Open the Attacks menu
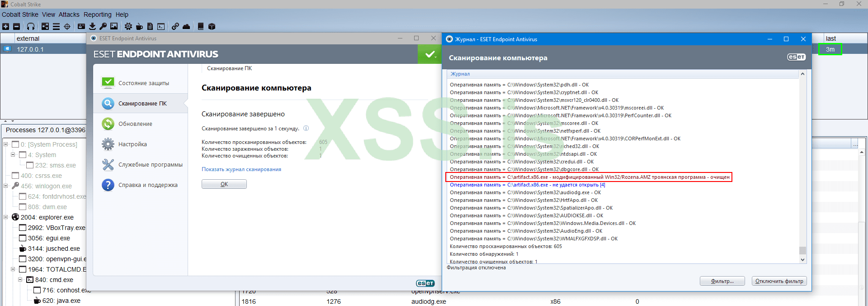This screenshot has height=306, width=868. point(69,14)
